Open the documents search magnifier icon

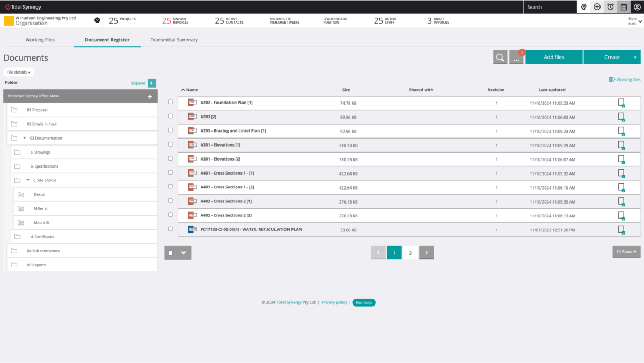(500, 57)
